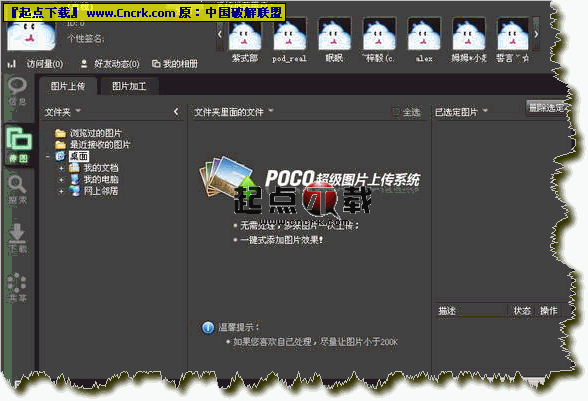Click the 温馨提示 info icon
Screen dimensions: 588x401
pos(208,327)
